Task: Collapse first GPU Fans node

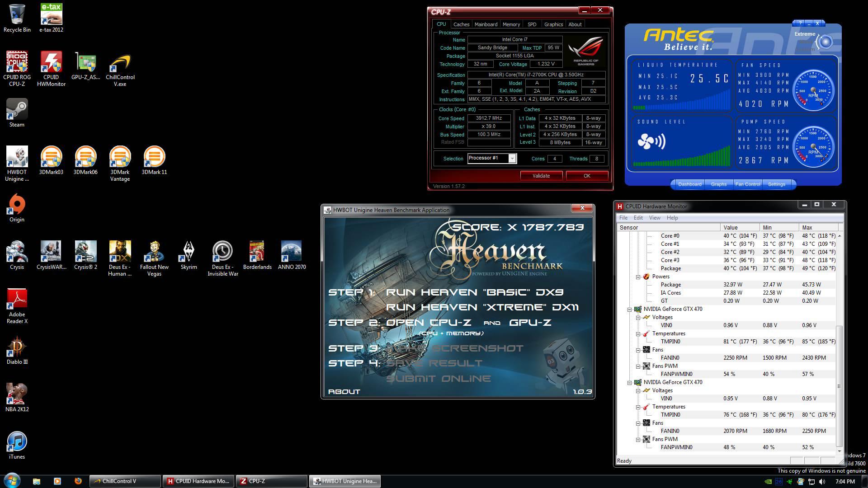Action: (x=638, y=350)
